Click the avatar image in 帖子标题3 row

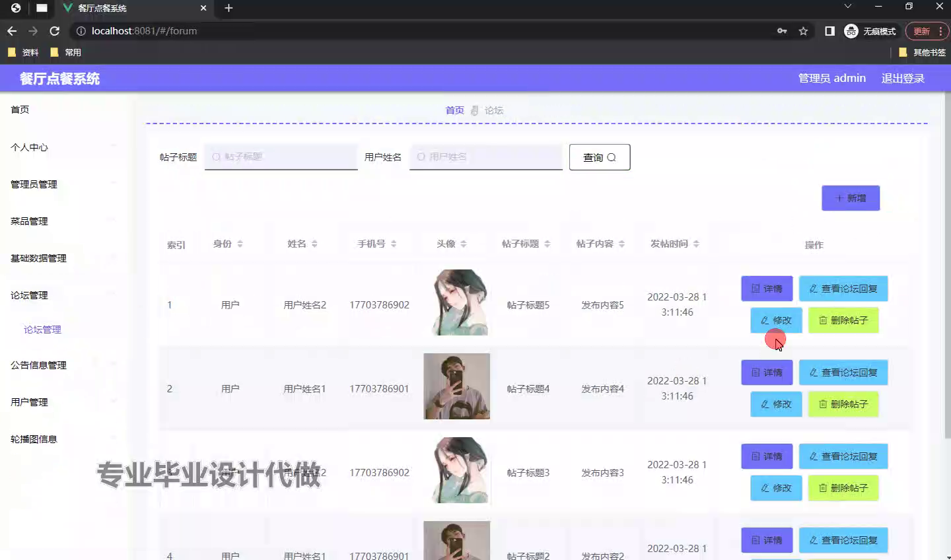457,470
